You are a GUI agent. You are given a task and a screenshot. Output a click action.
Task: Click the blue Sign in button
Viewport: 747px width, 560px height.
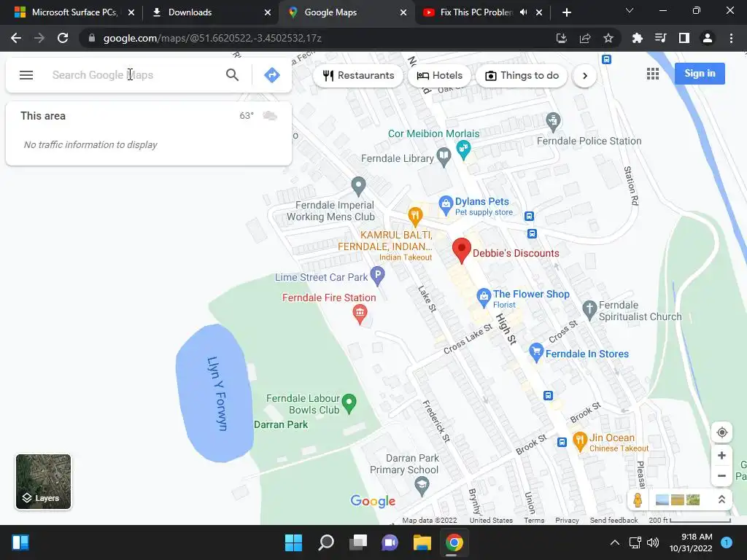[700, 74]
